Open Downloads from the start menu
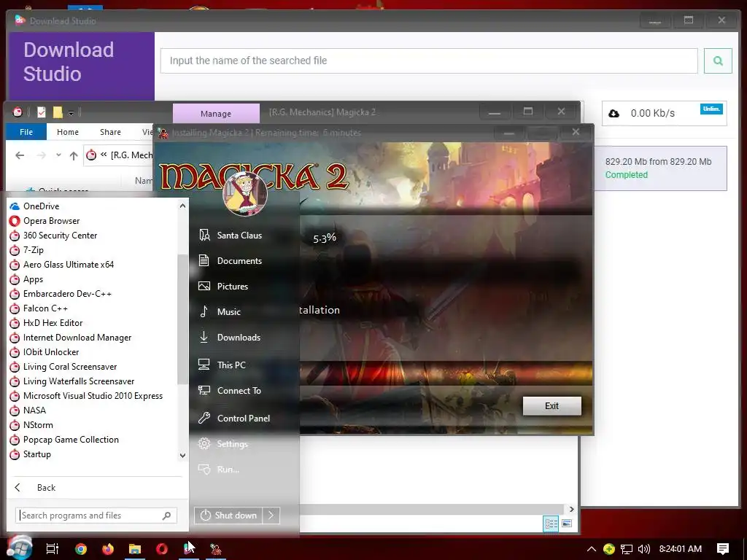Screen dimensions: 747x560 pyautogui.click(x=239, y=337)
